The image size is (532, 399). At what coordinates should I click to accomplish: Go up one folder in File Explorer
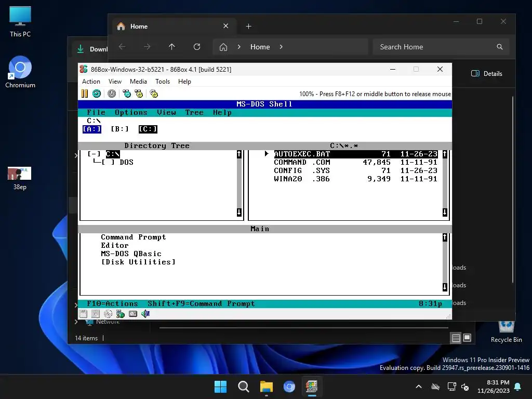(x=171, y=47)
